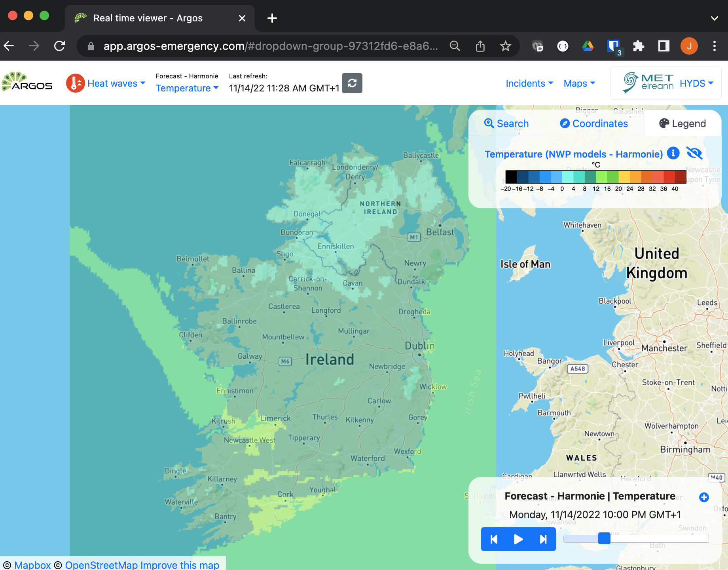The image size is (728, 570).
Task: Click the refresh data button
Action: 352,83
